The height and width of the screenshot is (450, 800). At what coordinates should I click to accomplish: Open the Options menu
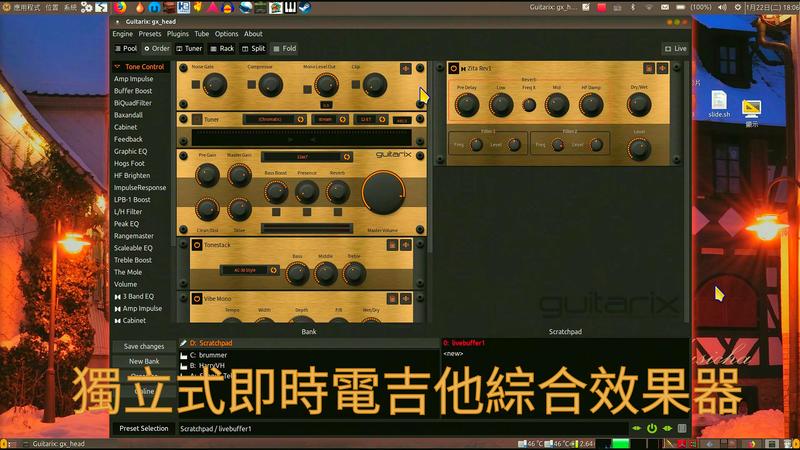[x=227, y=34]
